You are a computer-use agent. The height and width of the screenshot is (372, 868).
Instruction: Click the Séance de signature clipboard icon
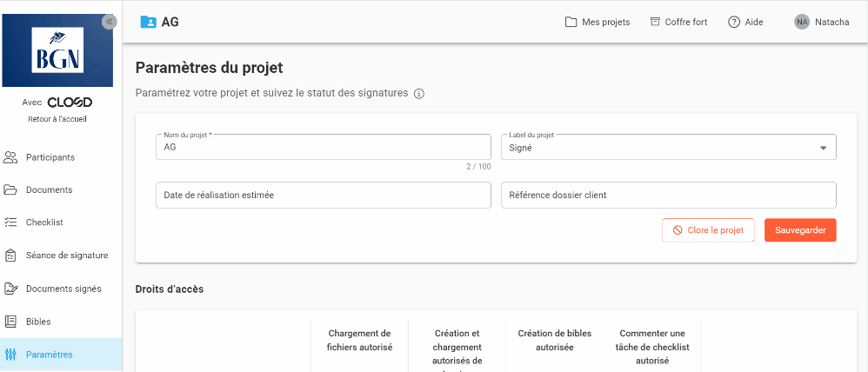tap(11, 256)
